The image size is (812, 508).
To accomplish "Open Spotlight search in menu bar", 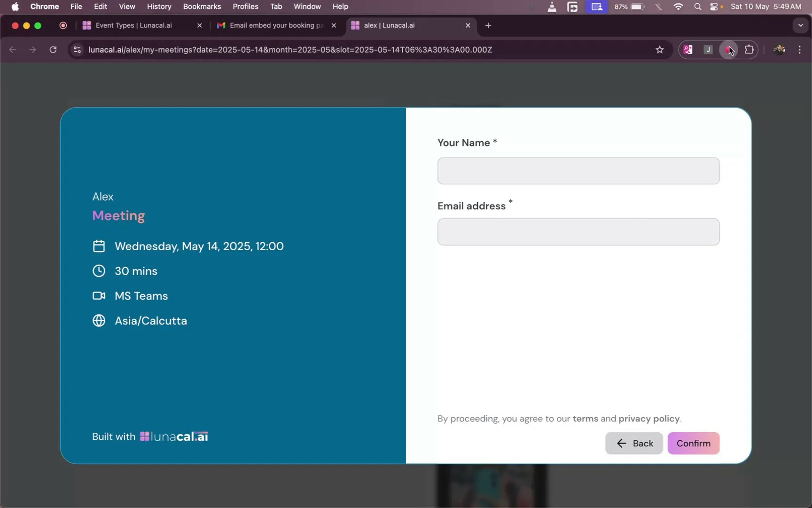I will [698, 7].
